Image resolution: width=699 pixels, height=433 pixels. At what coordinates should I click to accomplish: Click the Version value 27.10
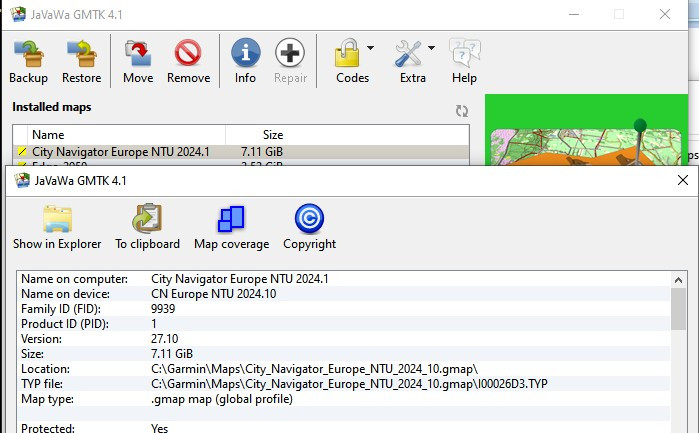point(164,339)
